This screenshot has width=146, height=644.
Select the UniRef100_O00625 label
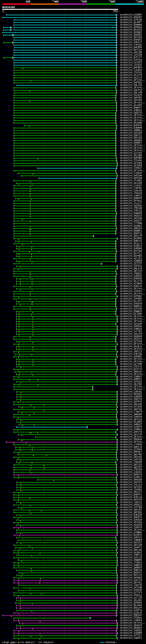tap(131, 95)
